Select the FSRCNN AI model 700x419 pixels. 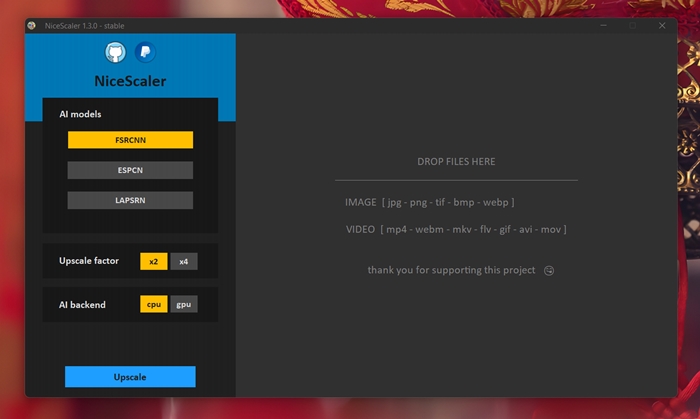point(130,140)
